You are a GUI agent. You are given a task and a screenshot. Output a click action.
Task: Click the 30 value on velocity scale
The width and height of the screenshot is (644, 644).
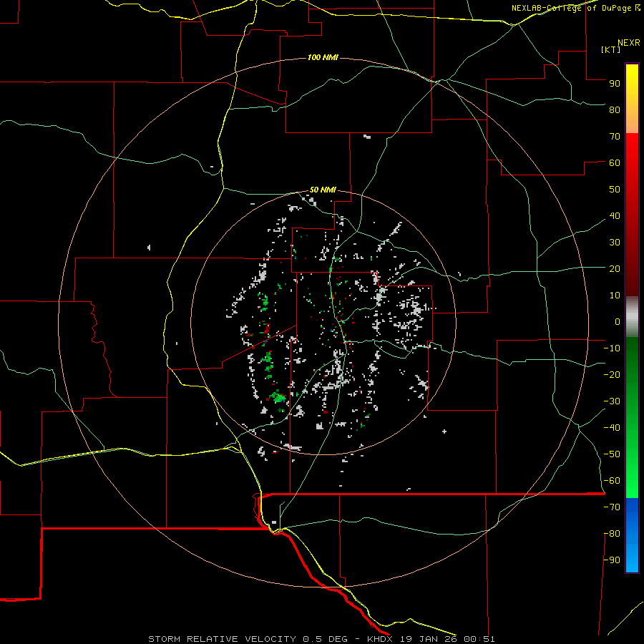(615, 243)
